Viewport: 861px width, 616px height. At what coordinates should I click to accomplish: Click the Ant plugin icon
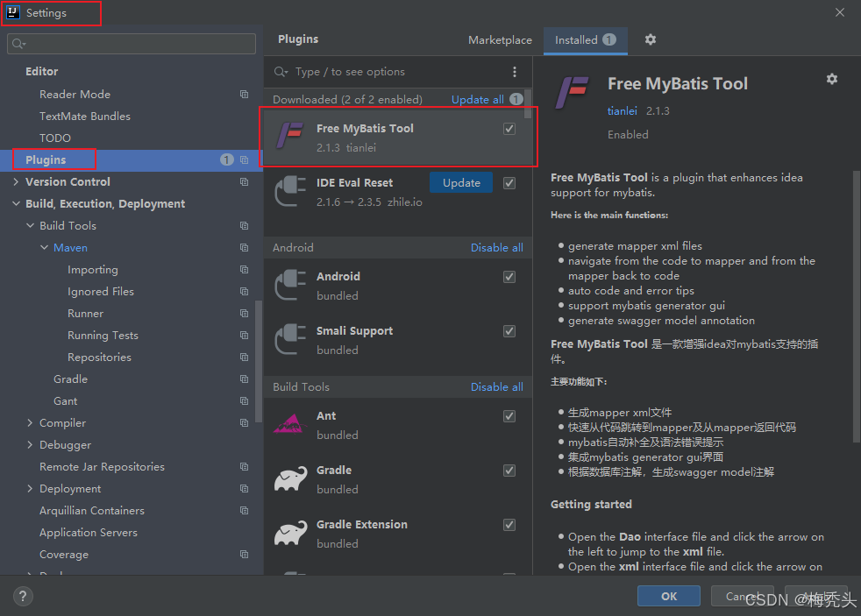click(290, 423)
